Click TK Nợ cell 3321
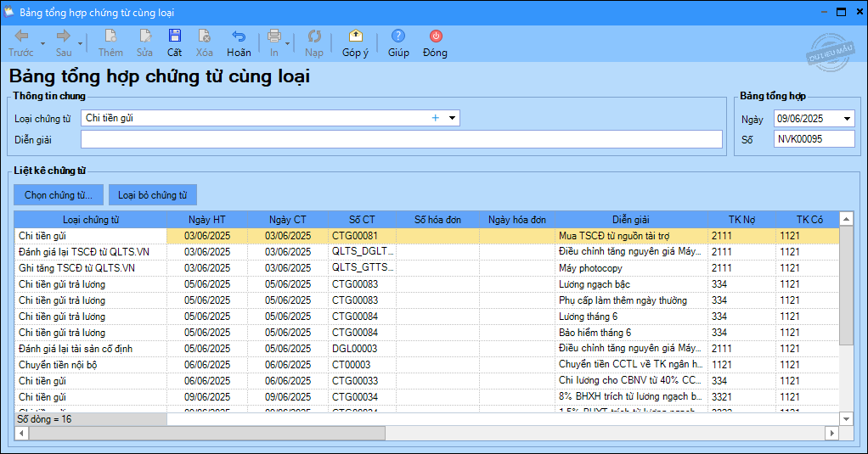This screenshot has width=868, height=454. pyautogui.click(x=741, y=396)
